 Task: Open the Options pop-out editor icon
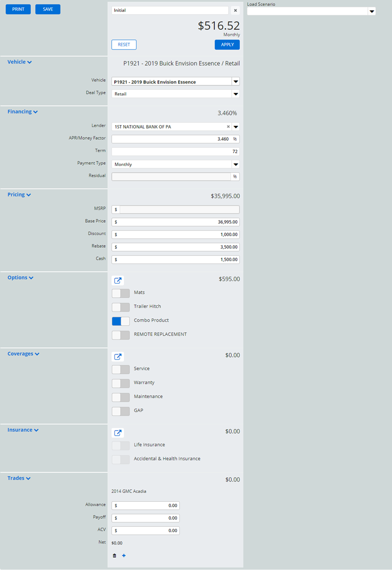pyautogui.click(x=118, y=281)
